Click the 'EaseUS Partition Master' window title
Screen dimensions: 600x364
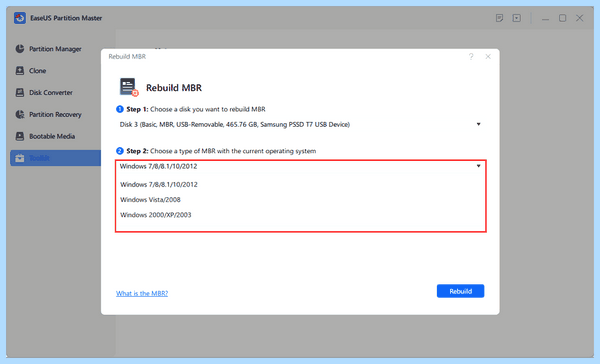tap(66, 18)
